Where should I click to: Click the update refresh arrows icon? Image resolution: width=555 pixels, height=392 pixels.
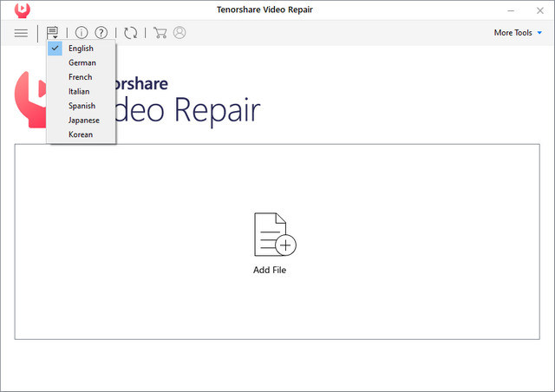click(131, 33)
